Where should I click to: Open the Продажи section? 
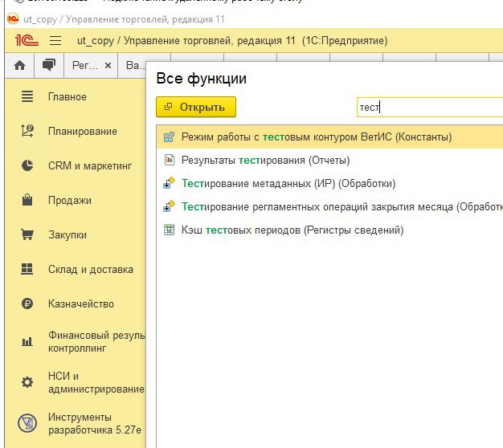point(70,200)
